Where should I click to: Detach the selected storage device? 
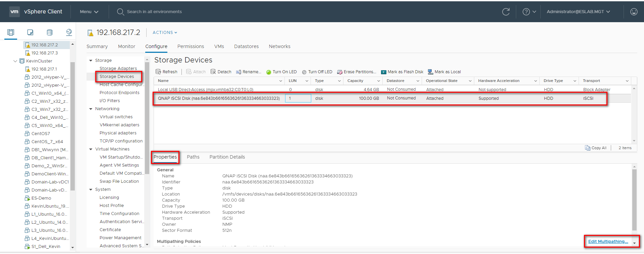[221, 72]
